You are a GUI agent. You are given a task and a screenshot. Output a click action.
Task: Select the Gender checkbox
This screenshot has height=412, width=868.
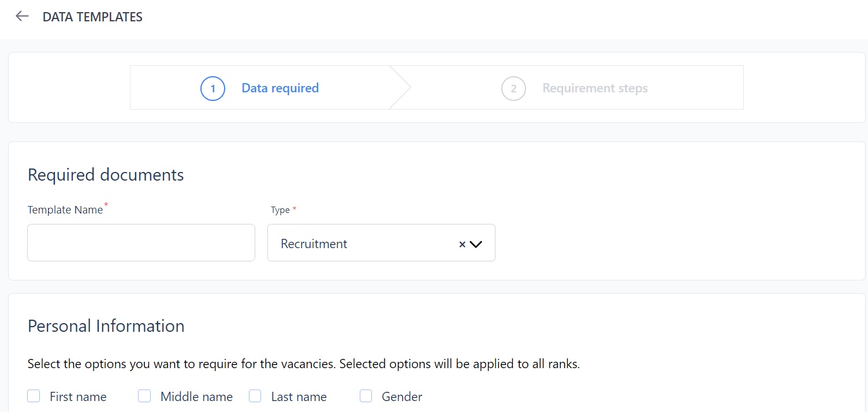coord(366,396)
